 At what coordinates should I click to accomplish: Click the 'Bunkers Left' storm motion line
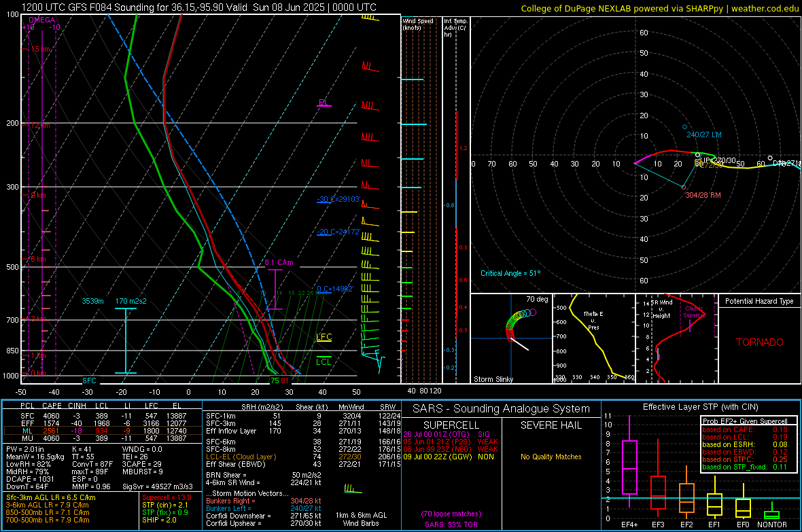264,508
